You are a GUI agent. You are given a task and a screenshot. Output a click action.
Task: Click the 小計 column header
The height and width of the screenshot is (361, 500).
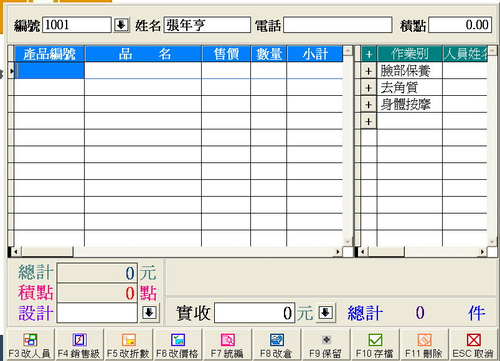tap(315, 54)
